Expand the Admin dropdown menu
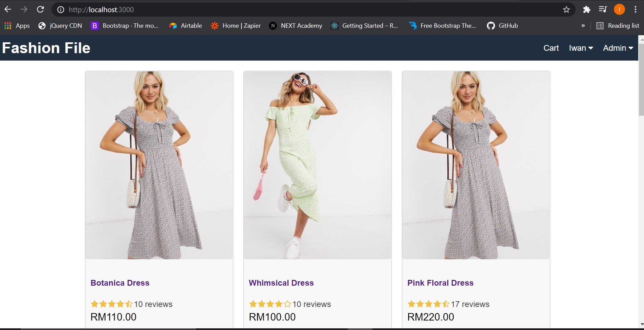 click(618, 48)
